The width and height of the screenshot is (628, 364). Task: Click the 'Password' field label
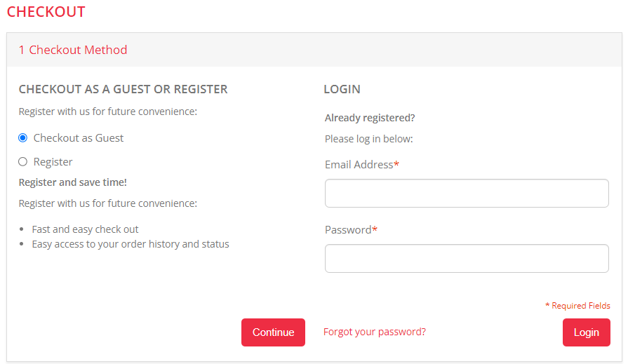[348, 230]
